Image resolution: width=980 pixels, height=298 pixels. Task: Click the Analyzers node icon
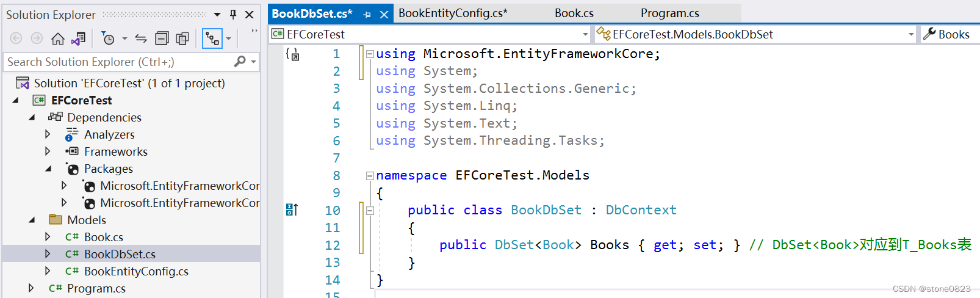pos(72,134)
